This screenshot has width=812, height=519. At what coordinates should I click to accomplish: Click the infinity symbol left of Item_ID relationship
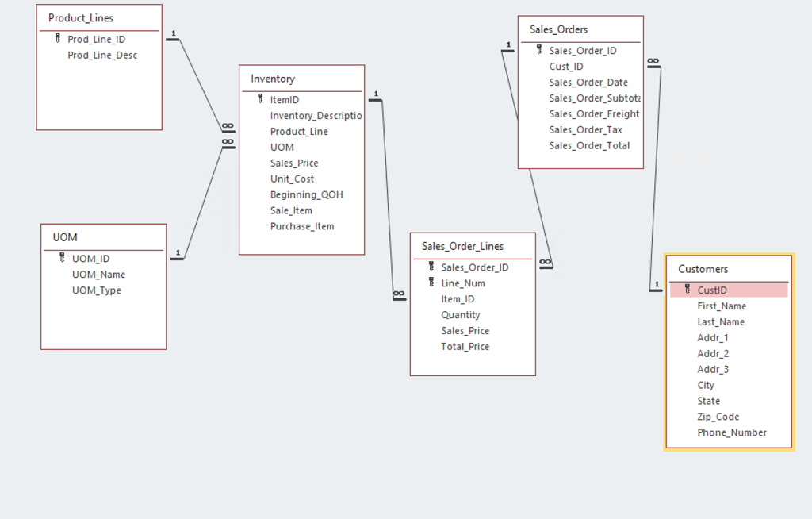399,294
